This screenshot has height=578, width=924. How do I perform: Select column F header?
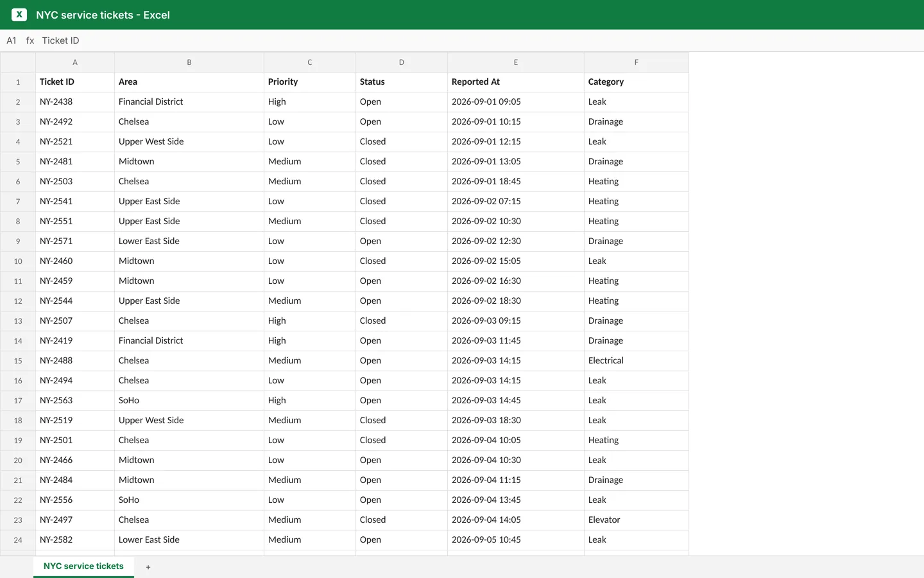(x=637, y=62)
